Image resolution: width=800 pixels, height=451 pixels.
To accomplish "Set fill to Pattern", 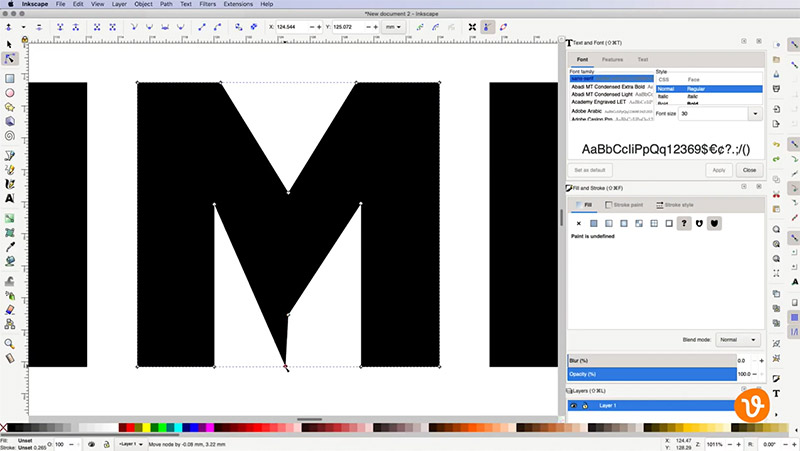I will pos(654,223).
